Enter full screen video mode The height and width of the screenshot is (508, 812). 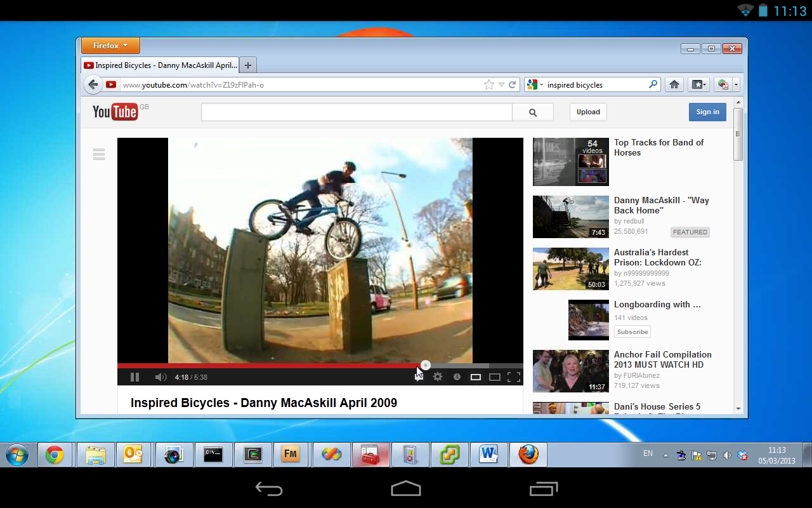tap(514, 377)
